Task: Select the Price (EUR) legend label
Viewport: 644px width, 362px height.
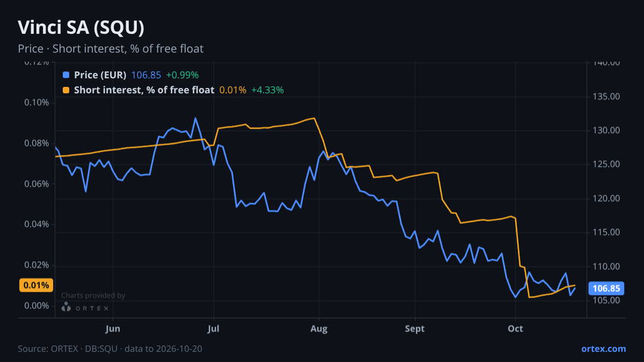Action: [x=100, y=75]
